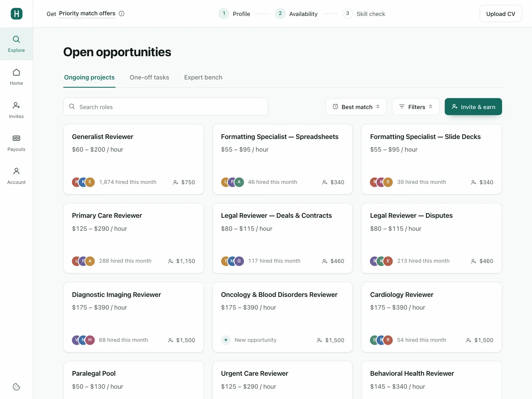Click referral icon on Formatting Specialist Spreadsheets card
Viewport: 532px width, 399px height.
(x=325, y=182)
